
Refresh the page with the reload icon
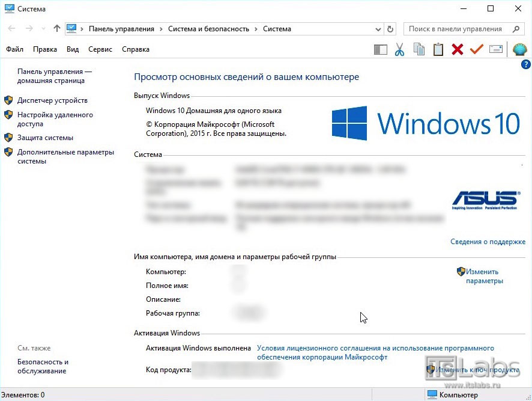tap(390, 29)
